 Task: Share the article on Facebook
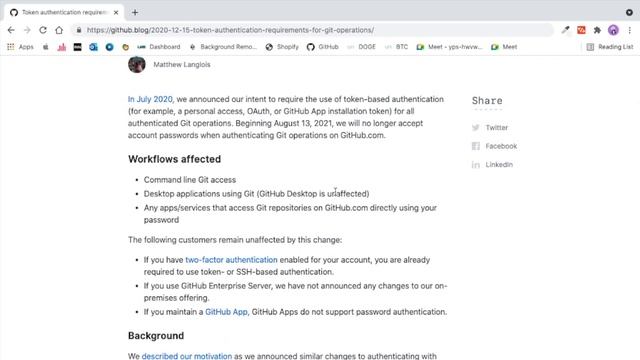point(494,146)
